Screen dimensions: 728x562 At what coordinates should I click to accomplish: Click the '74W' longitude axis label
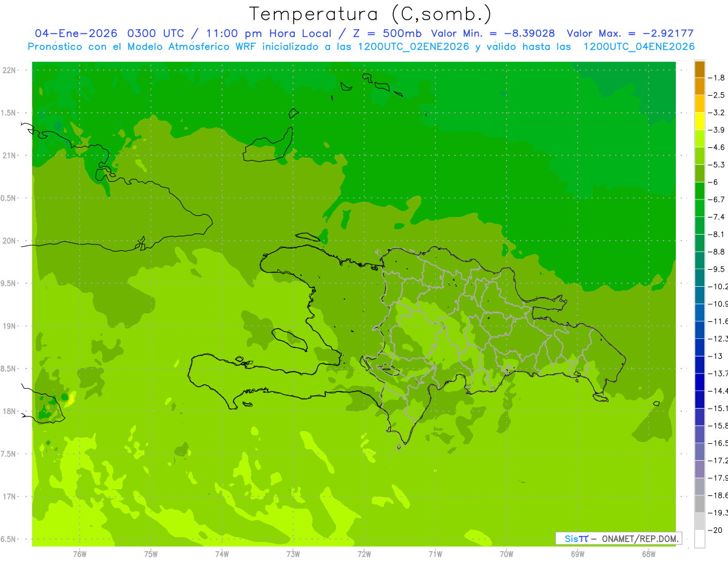coord(221,554)
